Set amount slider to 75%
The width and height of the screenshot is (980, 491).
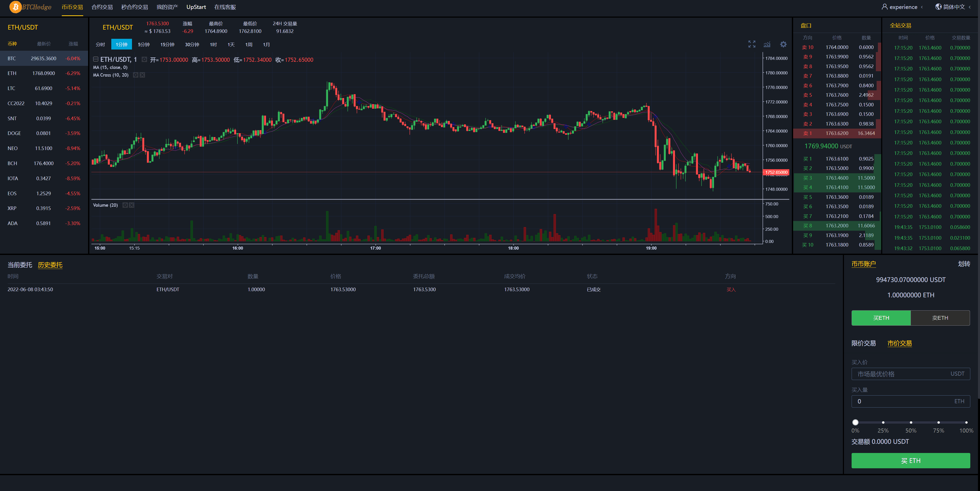[x=939, y=422]
